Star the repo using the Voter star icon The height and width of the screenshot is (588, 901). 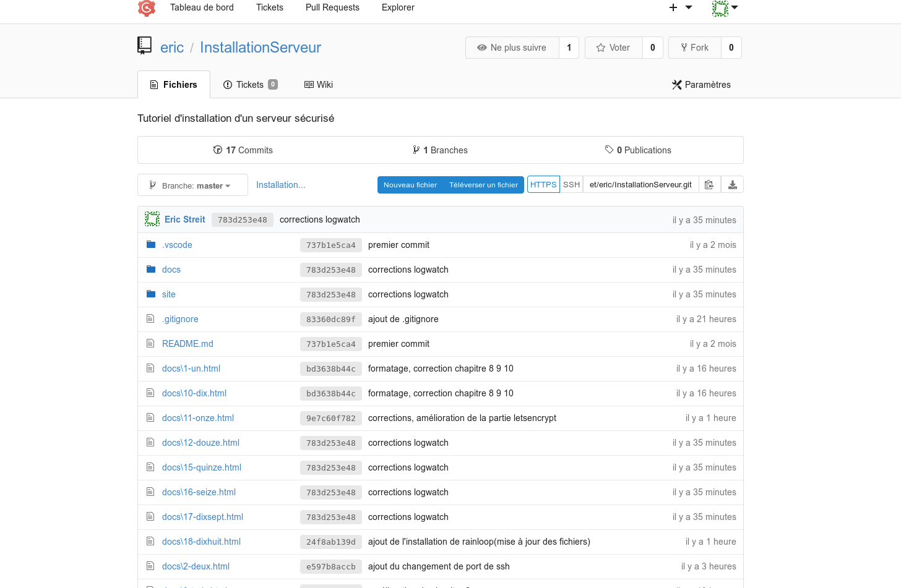tap(601, 47)
